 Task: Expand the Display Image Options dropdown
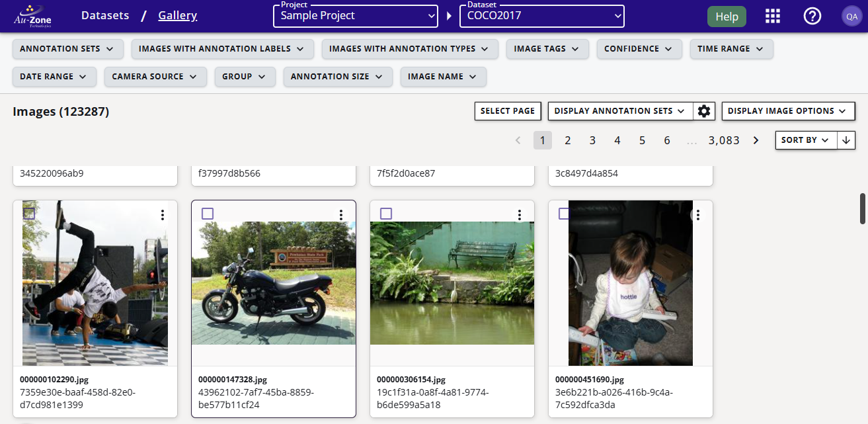(x=787, y=110)
